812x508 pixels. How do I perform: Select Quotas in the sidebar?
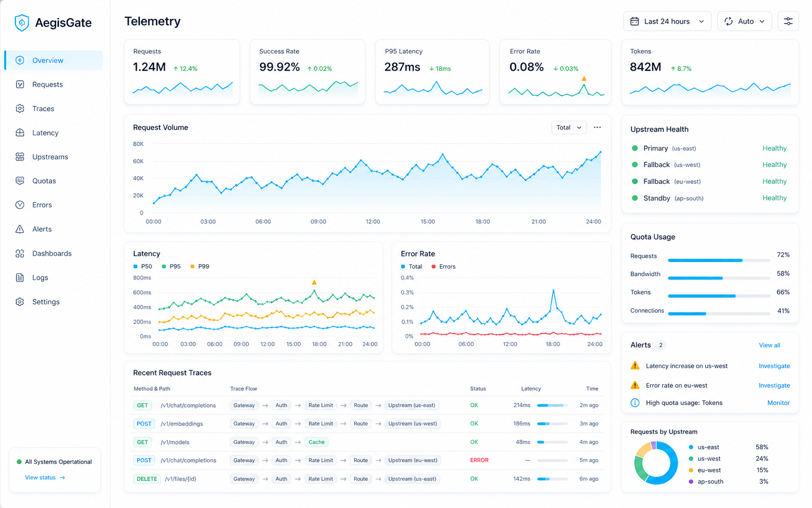click(53, 181)
